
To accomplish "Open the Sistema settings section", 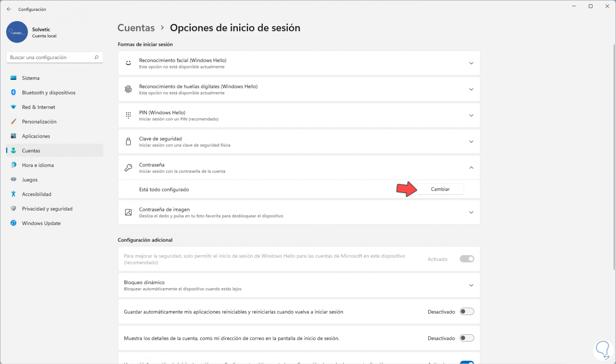I will (x=55, y=78).
